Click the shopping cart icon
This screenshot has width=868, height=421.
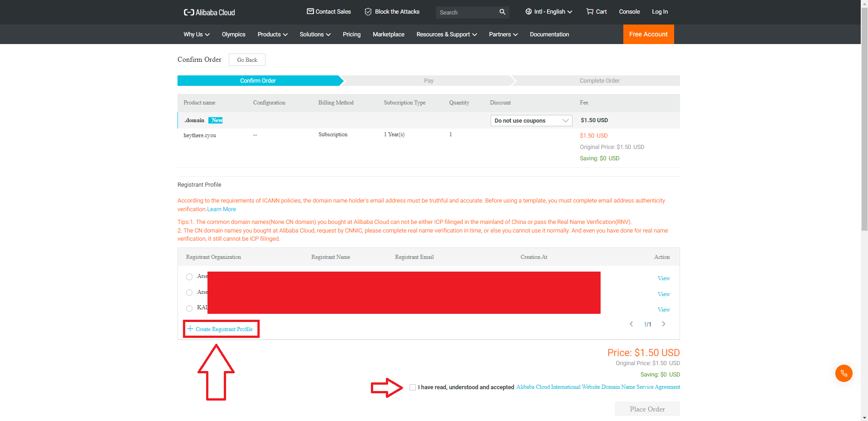coord(590,12)
